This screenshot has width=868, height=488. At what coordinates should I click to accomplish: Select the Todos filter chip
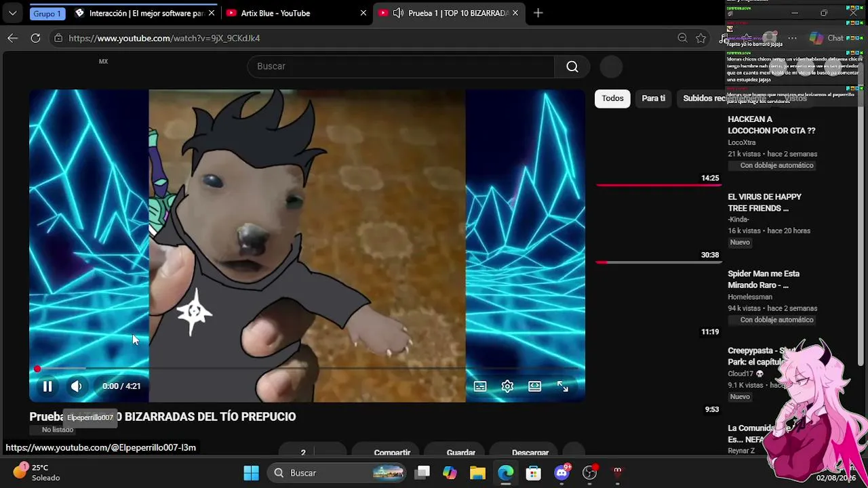pos(612,98)
